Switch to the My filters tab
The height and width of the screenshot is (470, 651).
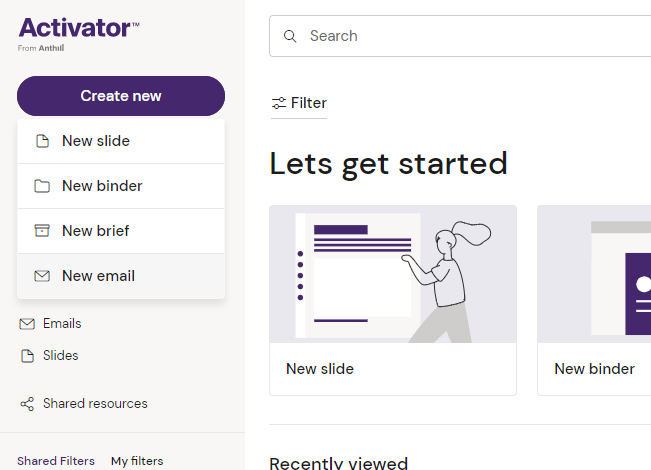point(137,461)
